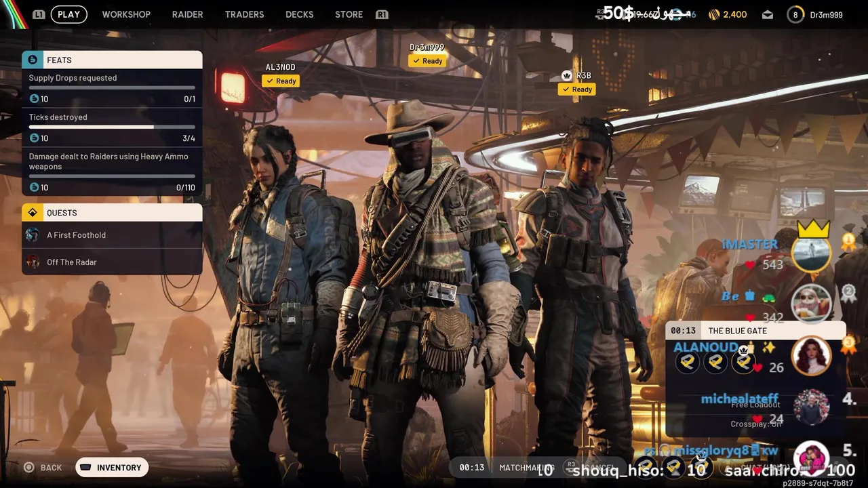The image size is (868, 488).
Task: Click coin icon under Heavy Ammo feat
Action: pyautogui.click(x=34, y=188)
